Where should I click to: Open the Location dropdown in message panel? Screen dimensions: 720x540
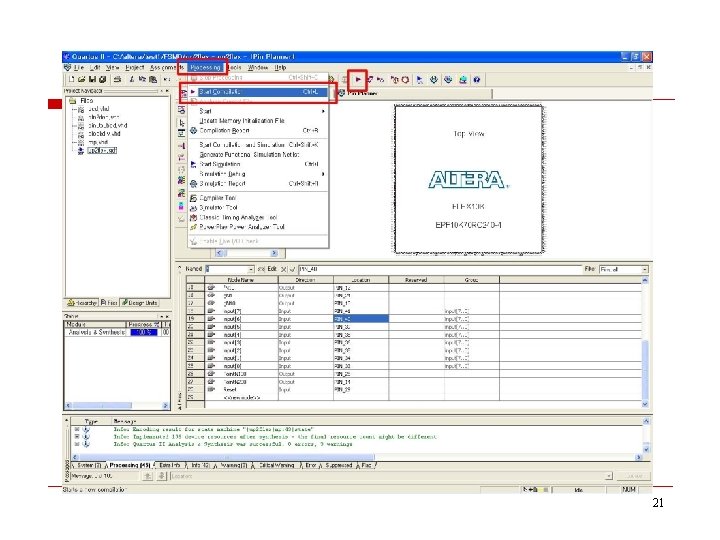pos(608,476)
